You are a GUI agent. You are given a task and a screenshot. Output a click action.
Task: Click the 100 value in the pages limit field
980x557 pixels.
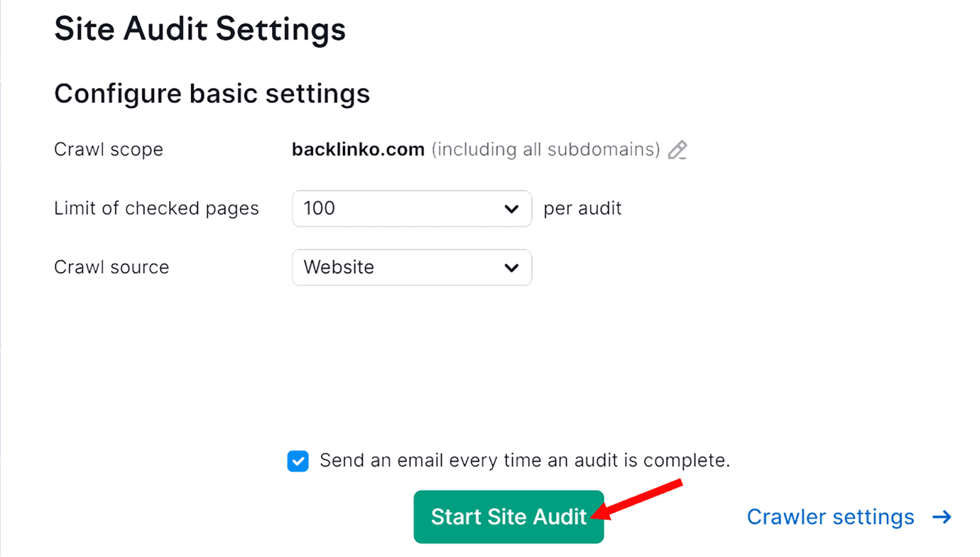pos(320,209)
